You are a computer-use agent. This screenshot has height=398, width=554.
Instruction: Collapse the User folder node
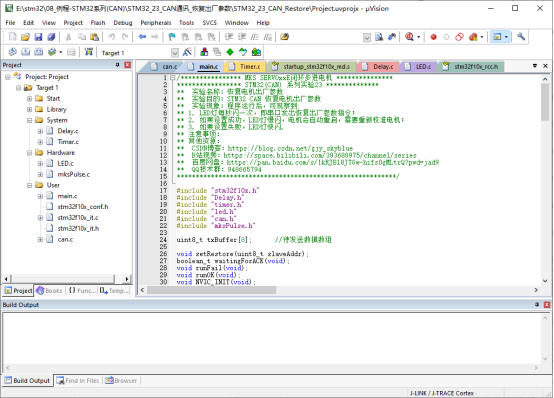[x=29, y=186]
